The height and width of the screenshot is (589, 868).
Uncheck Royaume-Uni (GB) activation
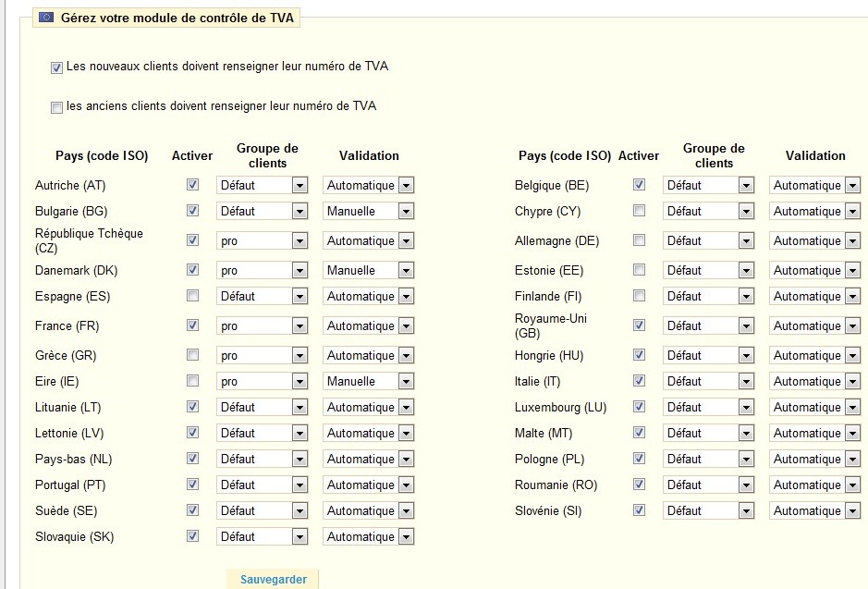coord(639,325)
